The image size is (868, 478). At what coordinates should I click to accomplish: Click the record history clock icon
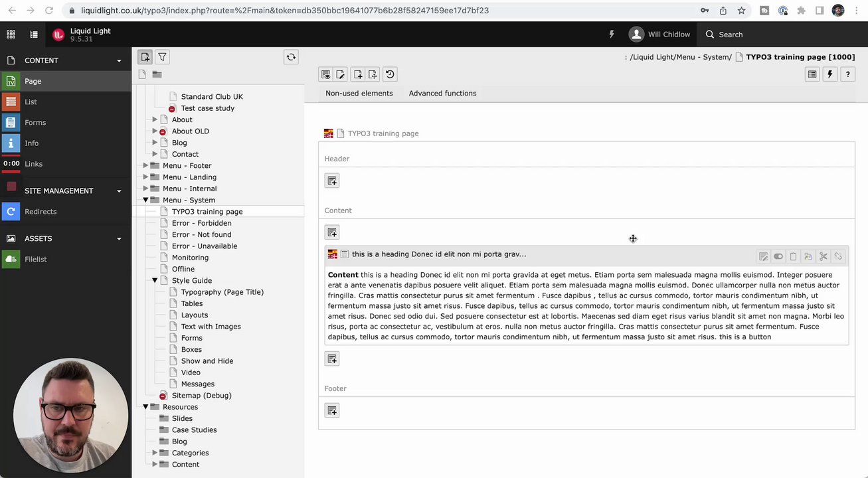[390, 74]
